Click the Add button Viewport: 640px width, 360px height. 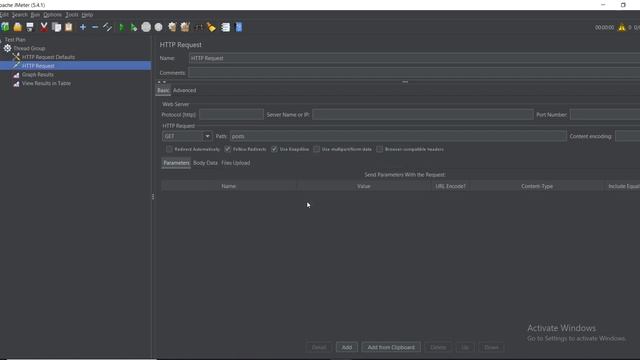(x=347, y=347)
